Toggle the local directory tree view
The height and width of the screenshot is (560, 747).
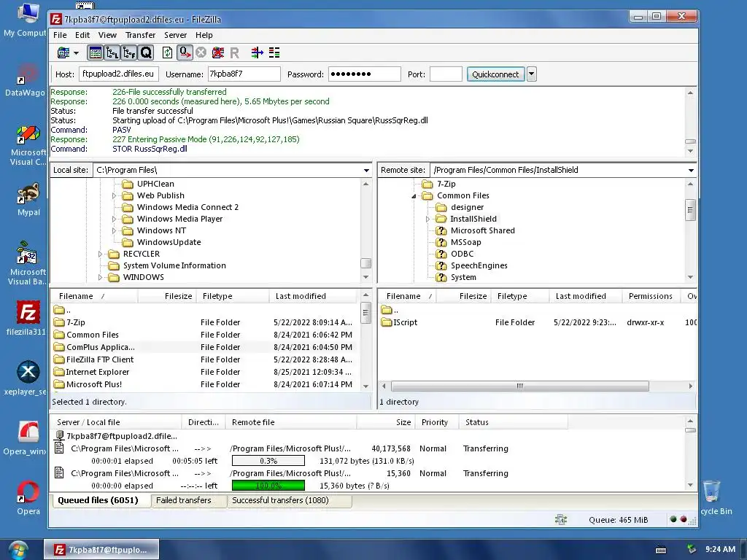112,52
